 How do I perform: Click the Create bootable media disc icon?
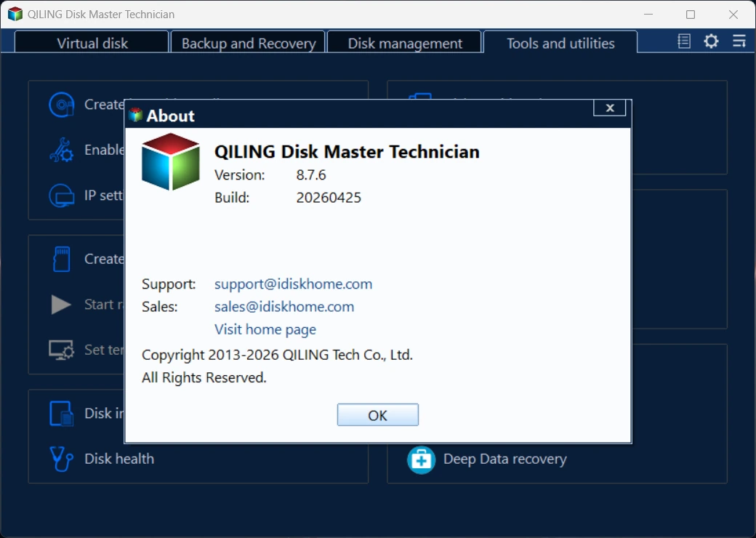62,105
